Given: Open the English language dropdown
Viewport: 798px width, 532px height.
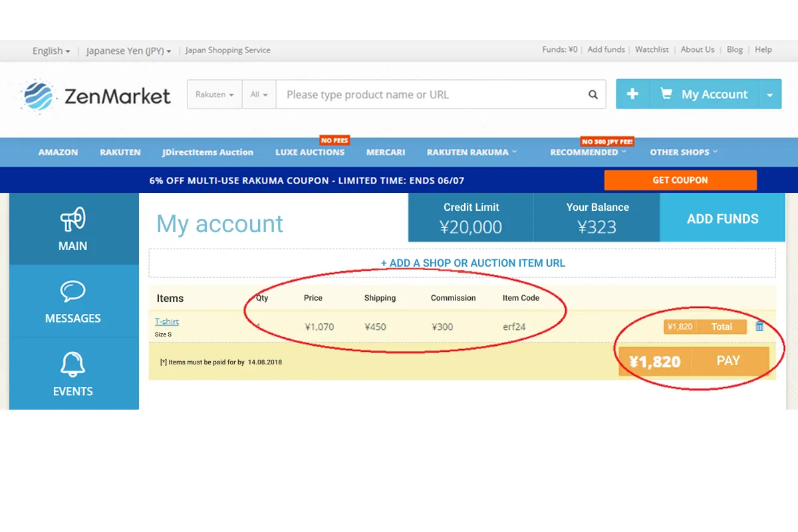Looking at the screenshot, I should coord(51,51).
